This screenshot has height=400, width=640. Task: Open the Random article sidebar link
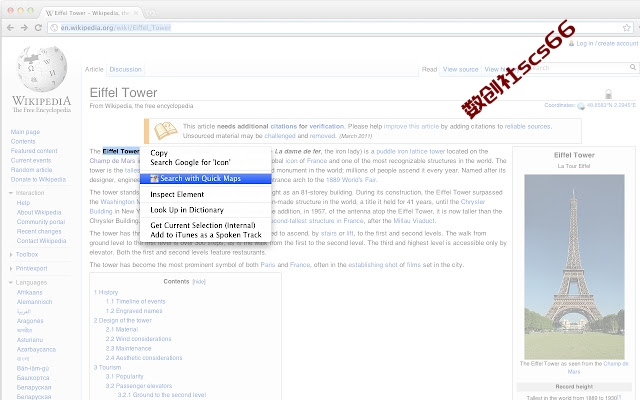[31, 170]
